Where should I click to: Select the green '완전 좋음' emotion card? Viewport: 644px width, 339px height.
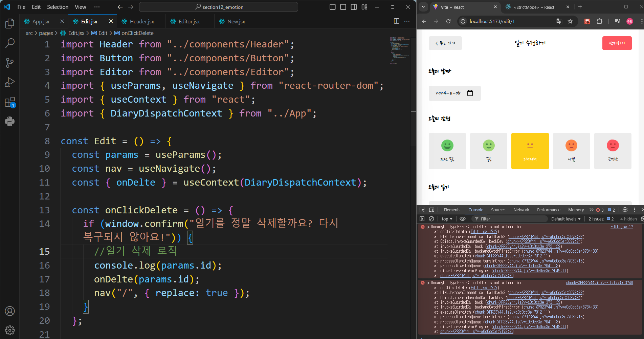click(x=447, y=151)
